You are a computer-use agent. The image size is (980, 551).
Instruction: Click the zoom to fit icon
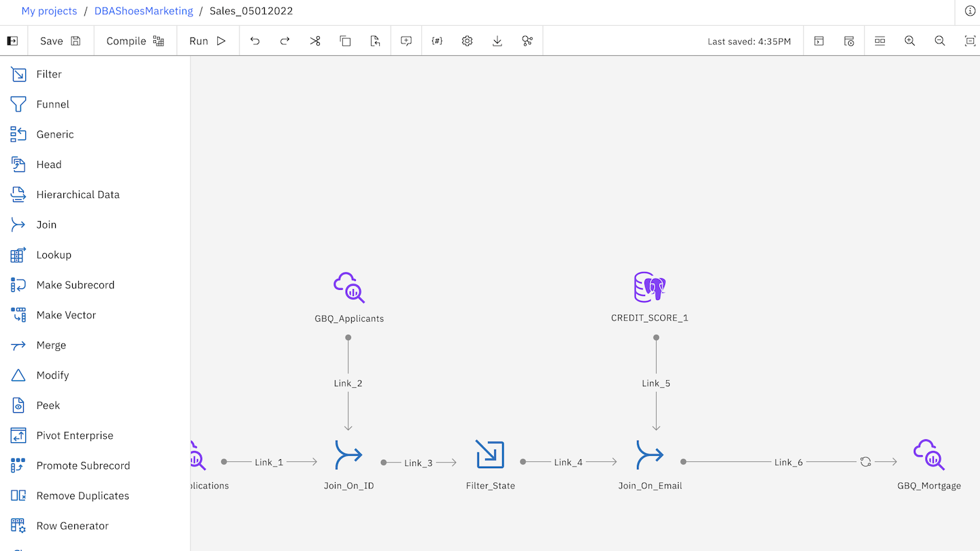pos(970,41)
